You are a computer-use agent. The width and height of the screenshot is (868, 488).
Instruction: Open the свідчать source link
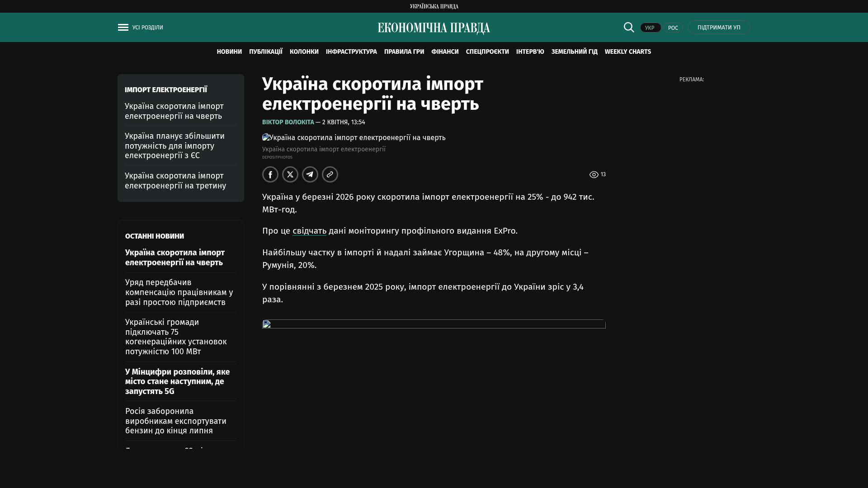pyautogui.click(x=309, y=231)
